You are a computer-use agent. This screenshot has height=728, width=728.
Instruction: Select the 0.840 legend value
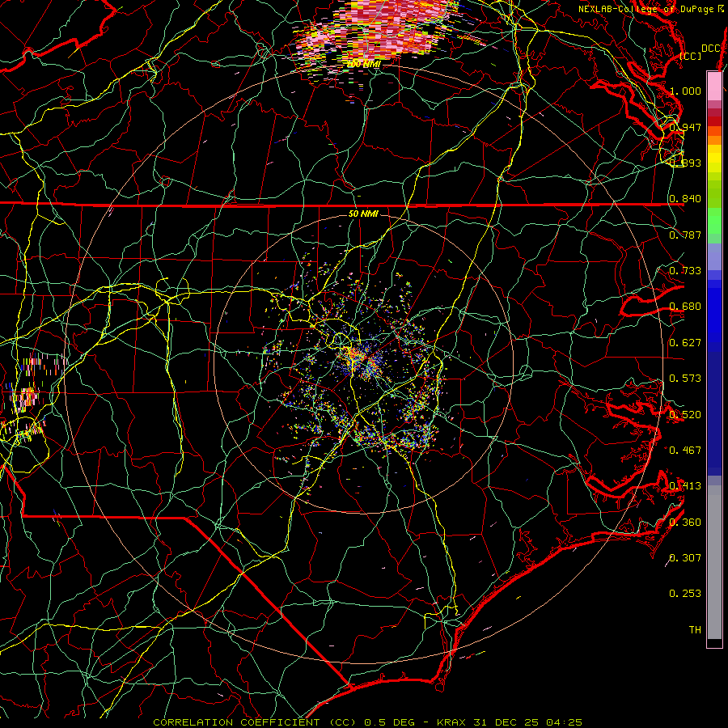pyautogui.click(x=685, y=199)
